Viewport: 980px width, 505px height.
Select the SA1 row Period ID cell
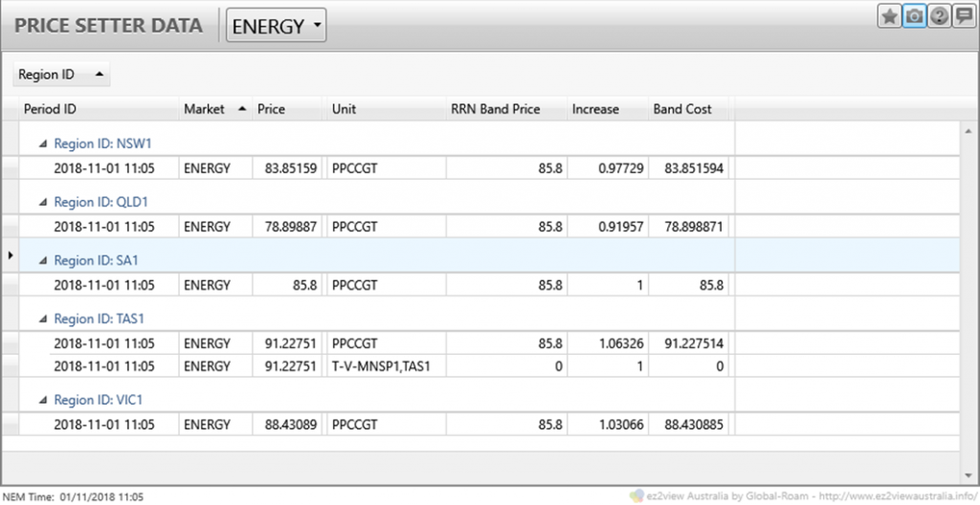[x=115, y=285]
